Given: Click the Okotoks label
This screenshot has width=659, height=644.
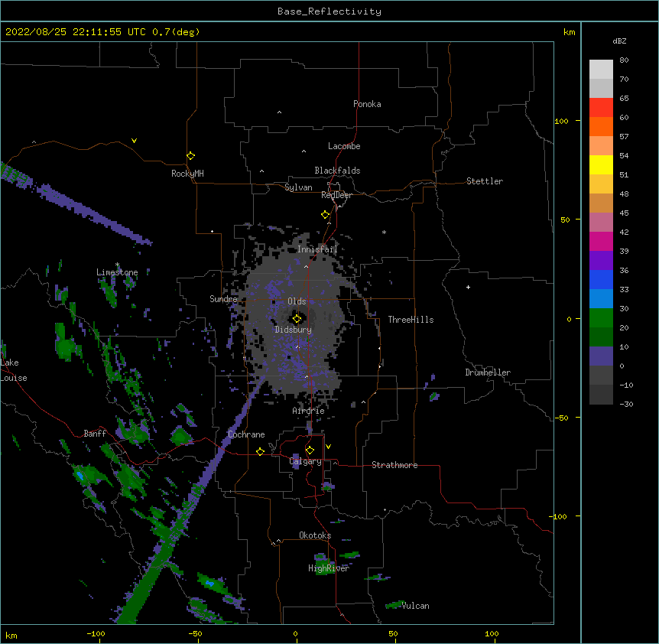Looking at the screenshot, I should coord(315,535).
